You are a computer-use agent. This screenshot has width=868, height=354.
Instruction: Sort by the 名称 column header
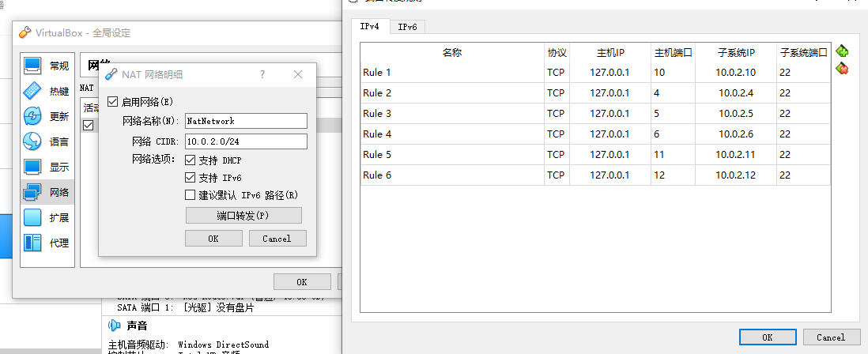[x=452, y=52]
